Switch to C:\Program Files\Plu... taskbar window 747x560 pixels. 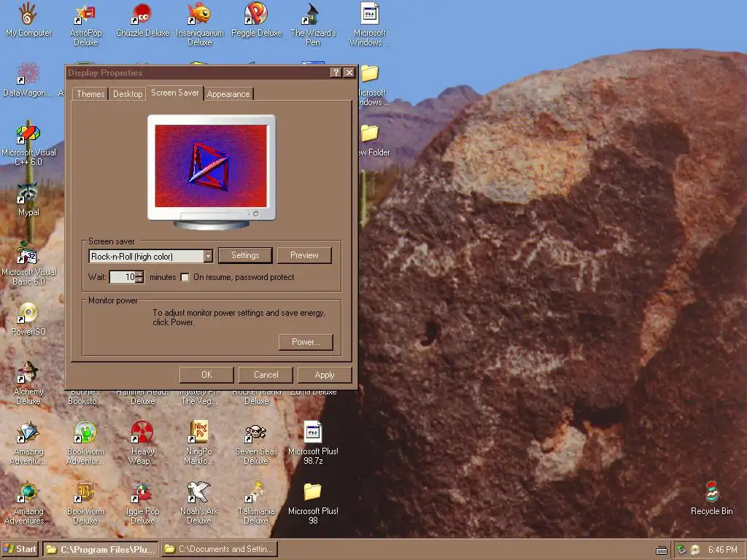pos(101,549)
